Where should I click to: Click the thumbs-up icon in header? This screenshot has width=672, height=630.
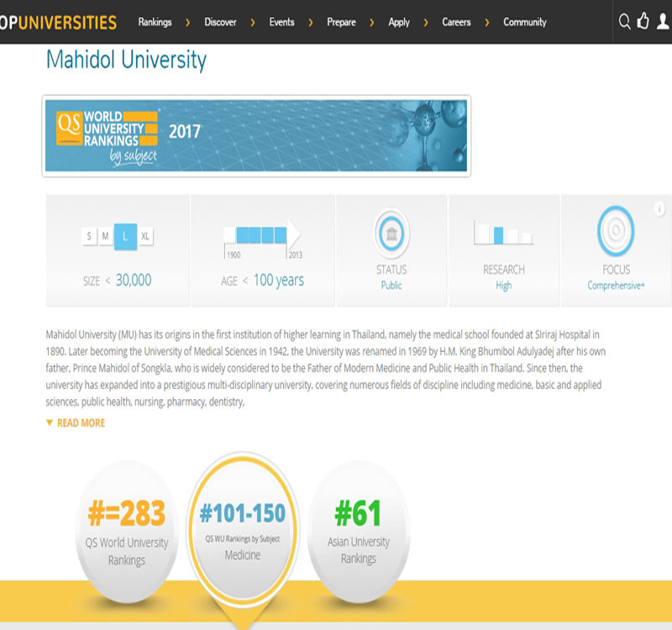click(643, 22)
